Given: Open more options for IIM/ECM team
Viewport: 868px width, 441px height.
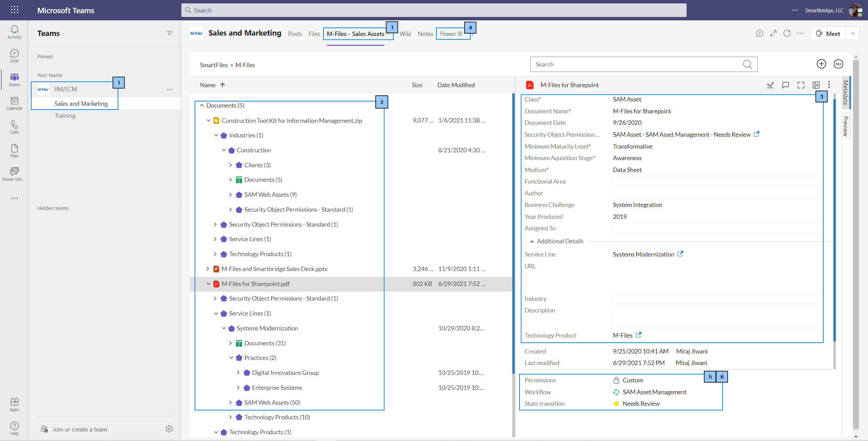Looking at the screenshot, I should (170, 90).
